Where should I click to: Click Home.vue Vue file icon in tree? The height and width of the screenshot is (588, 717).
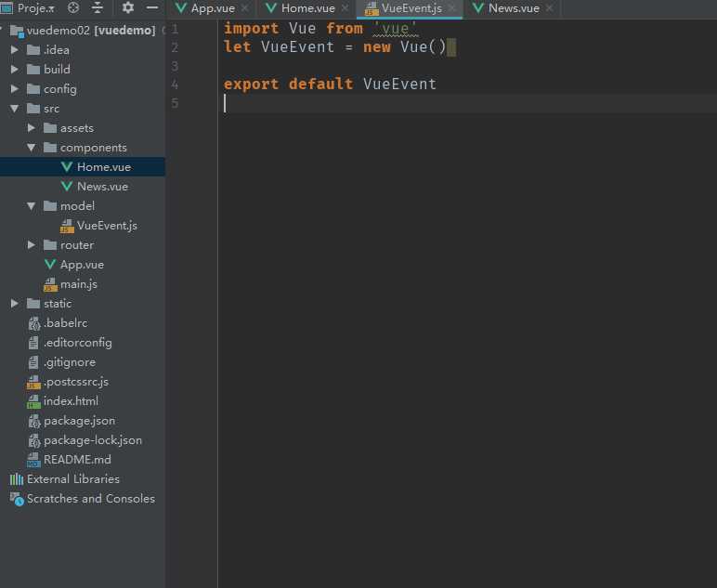click(67, 167)
